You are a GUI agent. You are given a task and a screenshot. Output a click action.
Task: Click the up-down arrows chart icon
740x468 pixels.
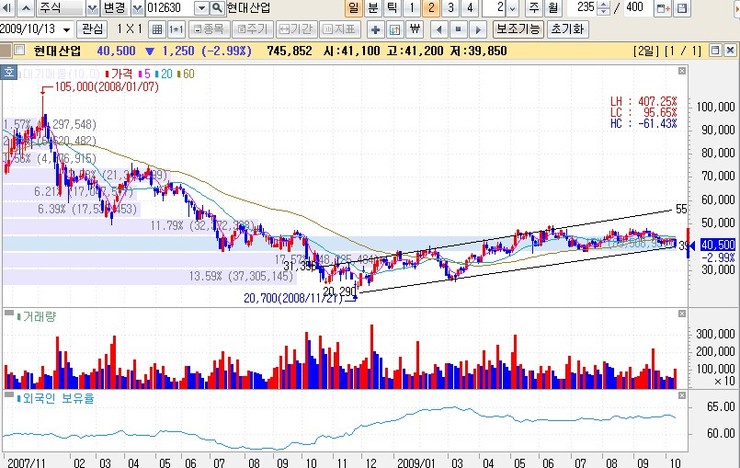click(x=395, y=30)
